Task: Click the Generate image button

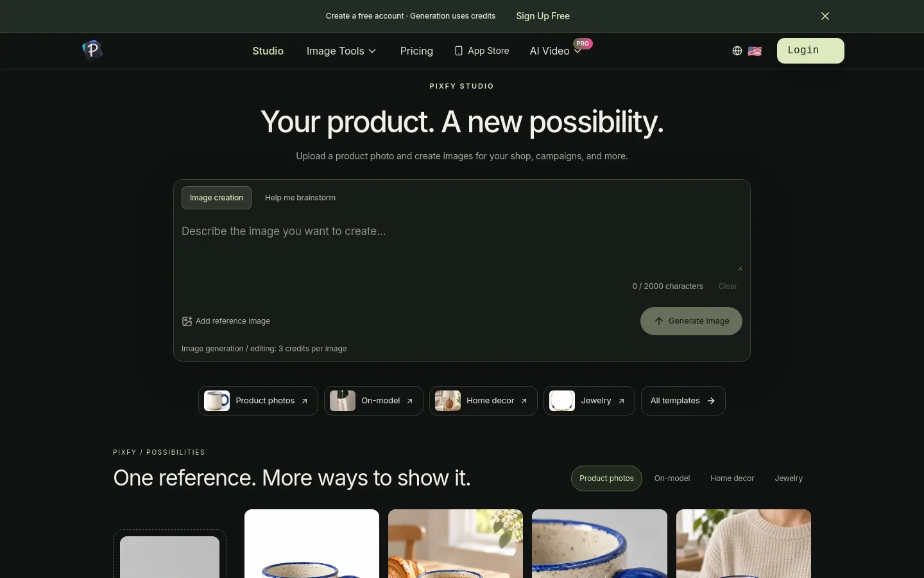Action: [691, 321]
